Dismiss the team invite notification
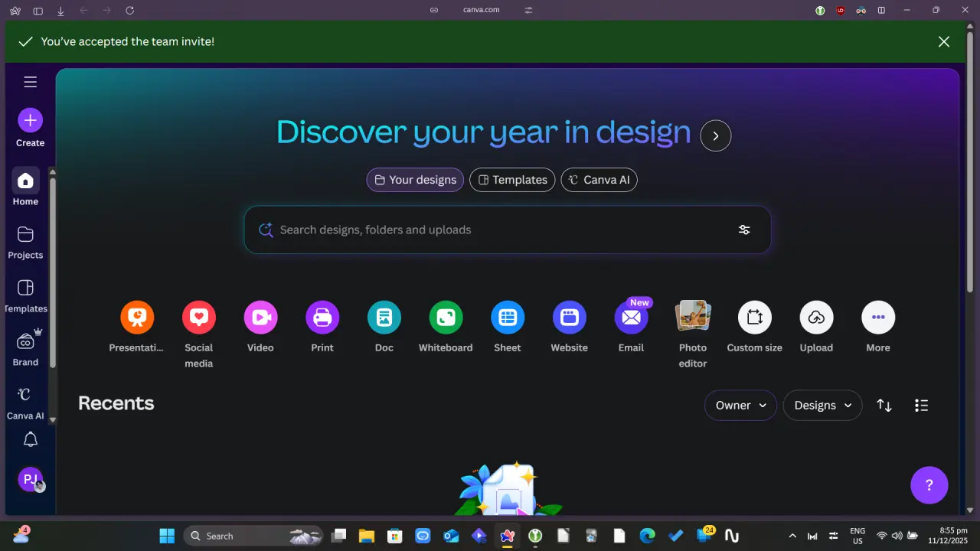Screen dimensions: 980x551 (944, 42)
